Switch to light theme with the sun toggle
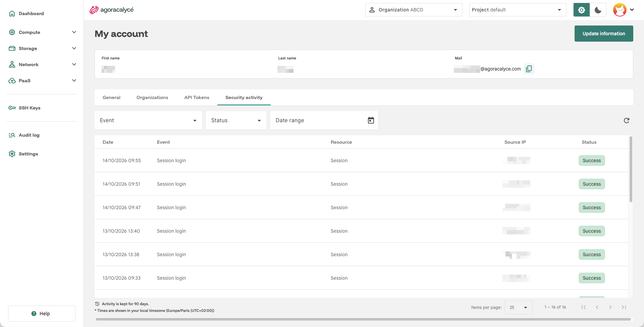Screen dimensions: 644x327 pyautogui.click(x=582, y=10)
